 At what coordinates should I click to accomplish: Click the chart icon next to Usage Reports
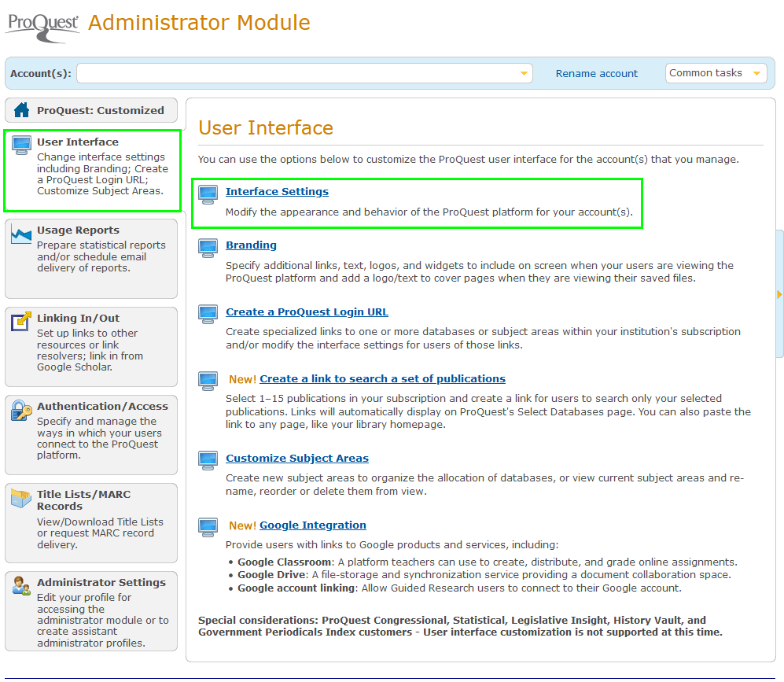click(x=21, y=234)
